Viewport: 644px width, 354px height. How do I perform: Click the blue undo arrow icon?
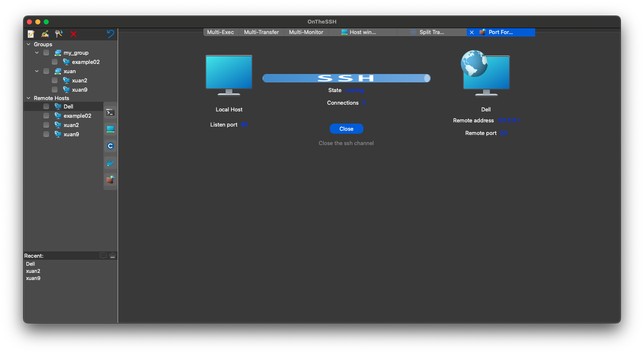(110, 34)
